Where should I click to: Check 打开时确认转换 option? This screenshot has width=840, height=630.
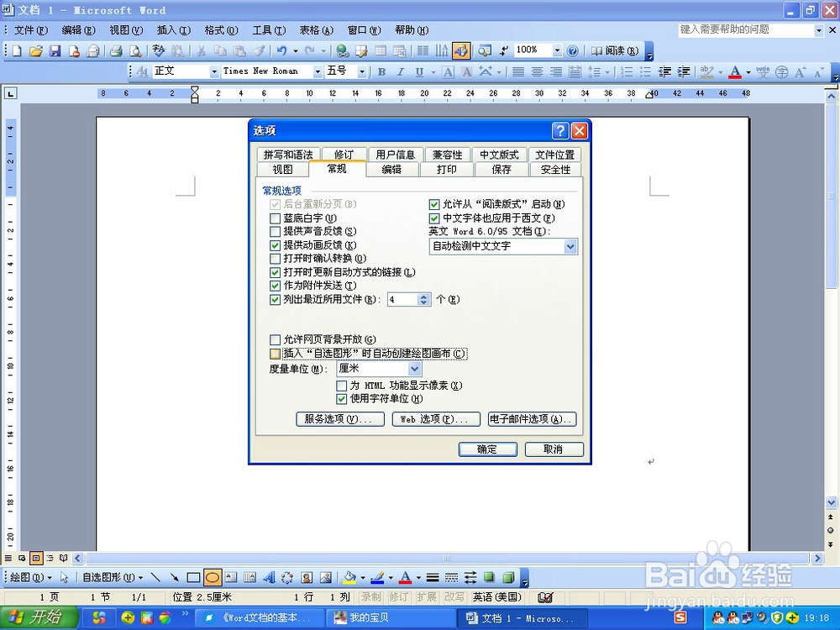tap(276, 259)
